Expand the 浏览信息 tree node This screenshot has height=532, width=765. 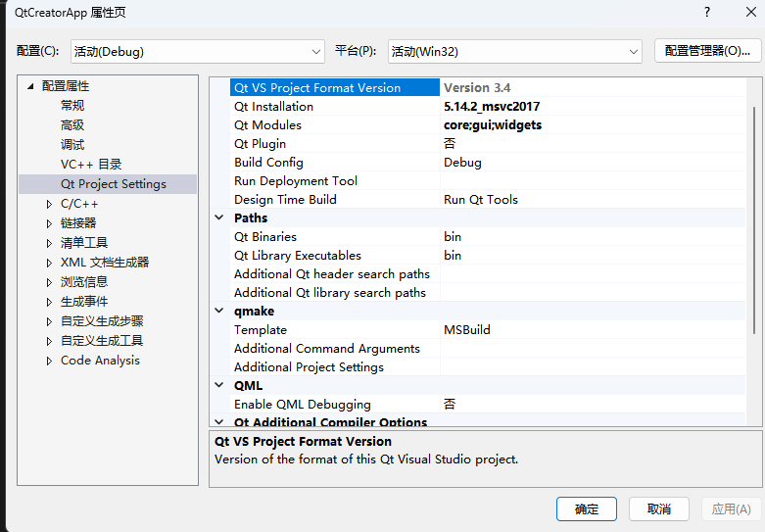click(x=49, y=282)
